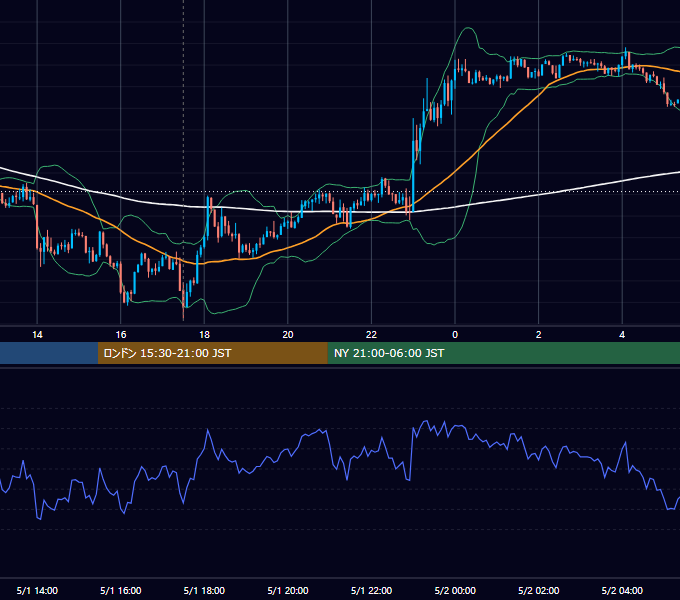
Task: Click the 5/1 18:00 indicator time label
Action: 204,590
